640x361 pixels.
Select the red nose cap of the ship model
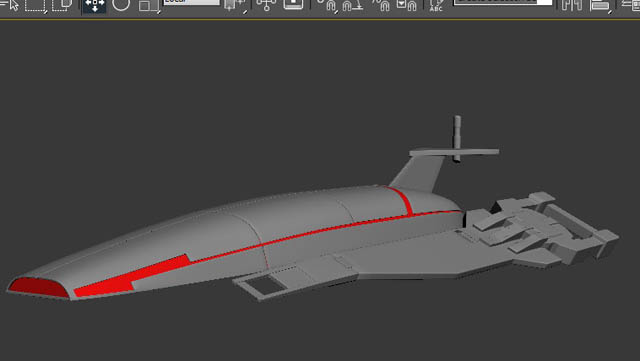tap(38, 288)
